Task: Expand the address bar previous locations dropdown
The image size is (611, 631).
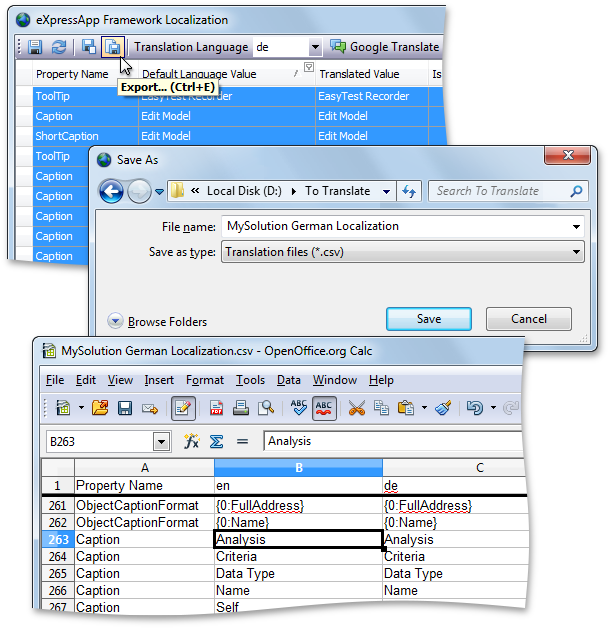Action: coord(386,192)
